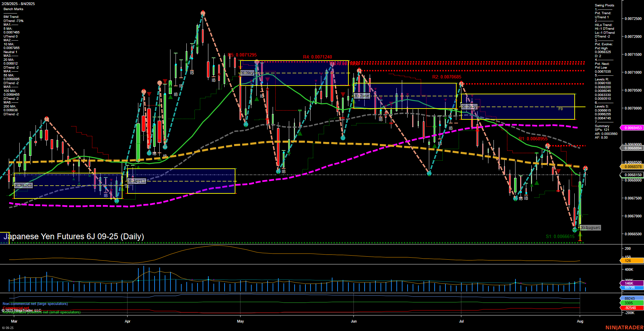Click the 10 MA value 0.0067955

tap(11, 48)
